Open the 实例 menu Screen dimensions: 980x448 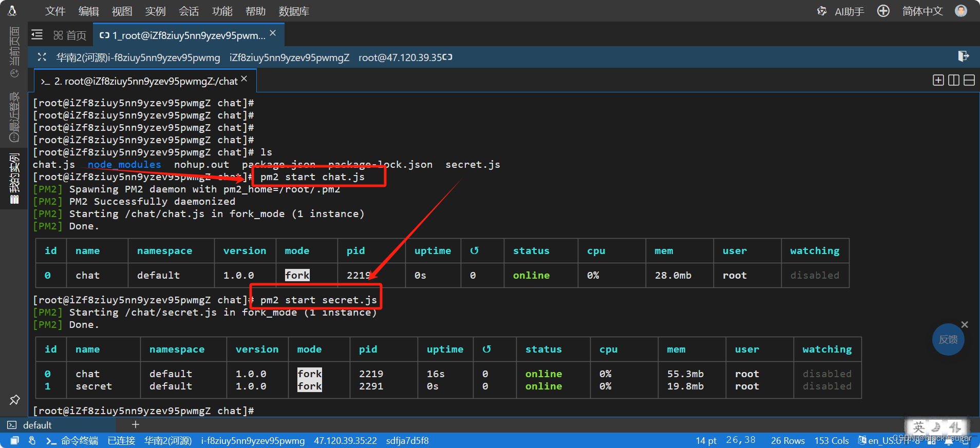[155, 11]
